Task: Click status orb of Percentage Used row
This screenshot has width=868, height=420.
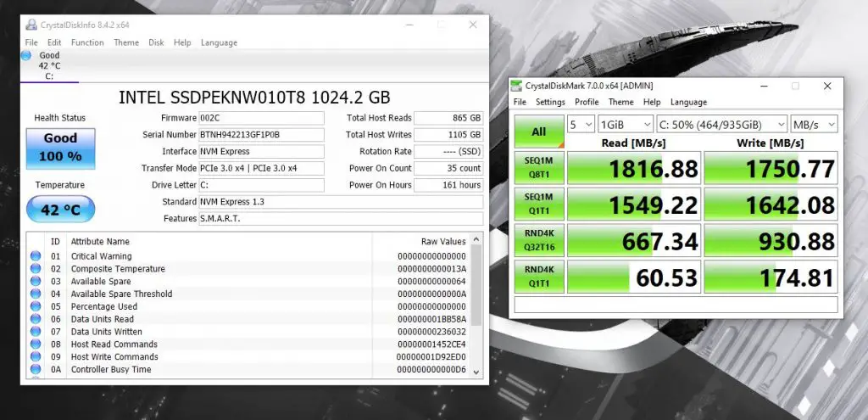Action: point(36,306)
